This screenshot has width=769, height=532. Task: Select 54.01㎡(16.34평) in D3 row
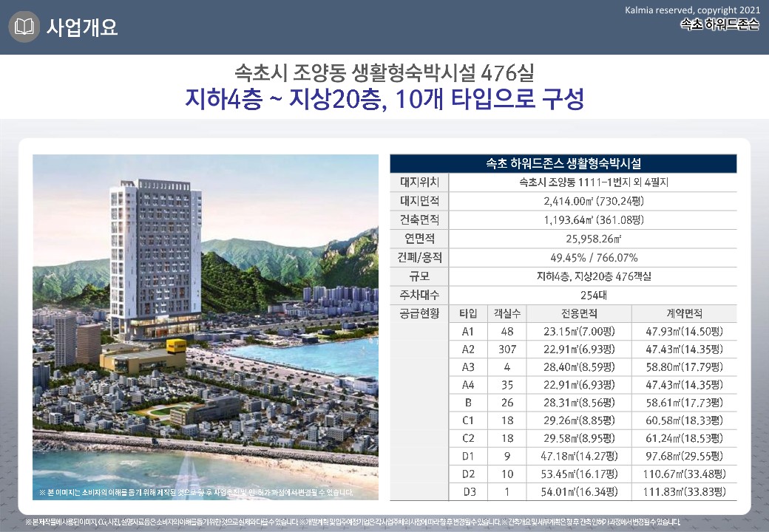(x=579, y=491)
